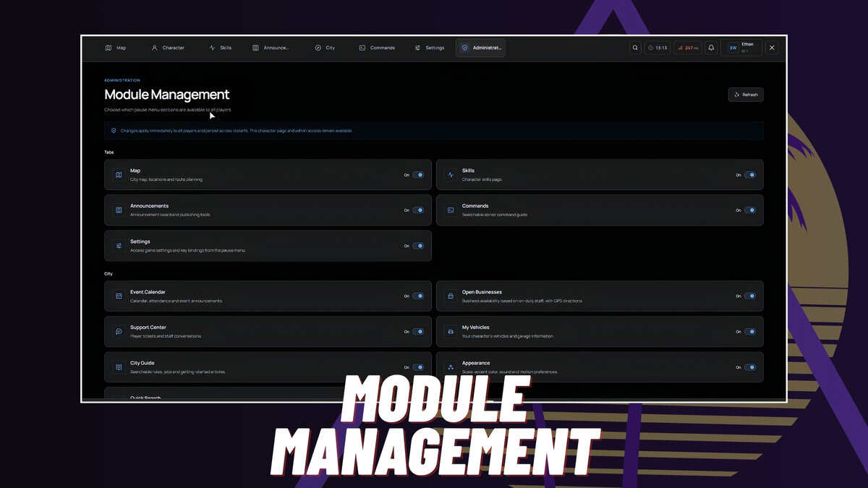
Task: Click the Module Management heading
Action: click(x=167, y=95)
